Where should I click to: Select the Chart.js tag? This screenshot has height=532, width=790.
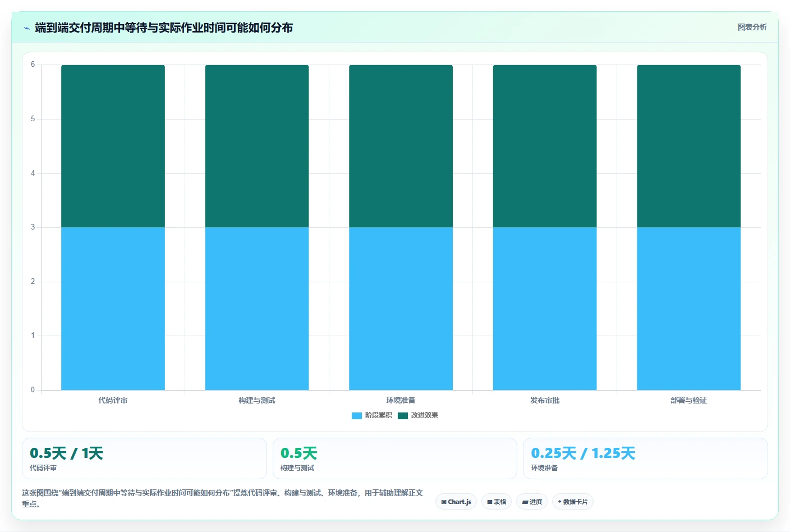point(456,502)
